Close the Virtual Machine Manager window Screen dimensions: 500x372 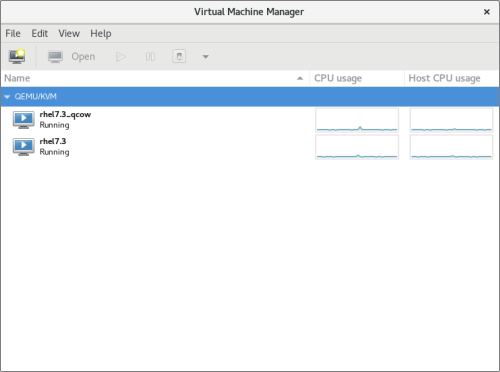(487, 12)
